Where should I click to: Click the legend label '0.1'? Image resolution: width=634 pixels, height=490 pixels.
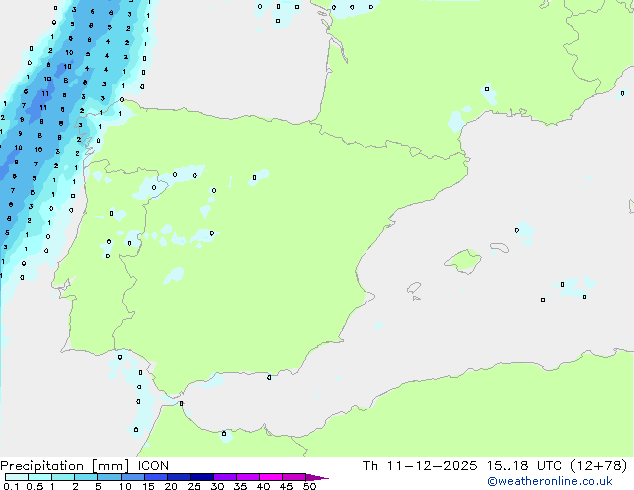(11, 486)
